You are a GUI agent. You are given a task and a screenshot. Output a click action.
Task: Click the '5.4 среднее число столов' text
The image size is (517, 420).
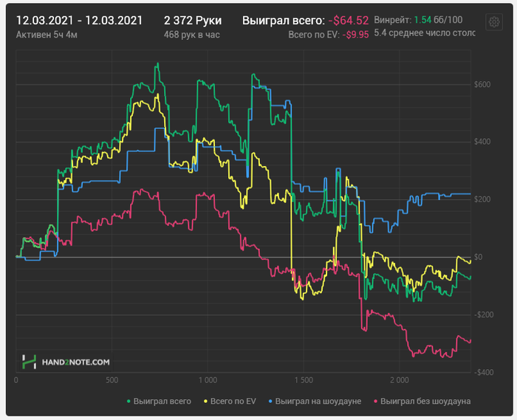[x=425, y=33]
